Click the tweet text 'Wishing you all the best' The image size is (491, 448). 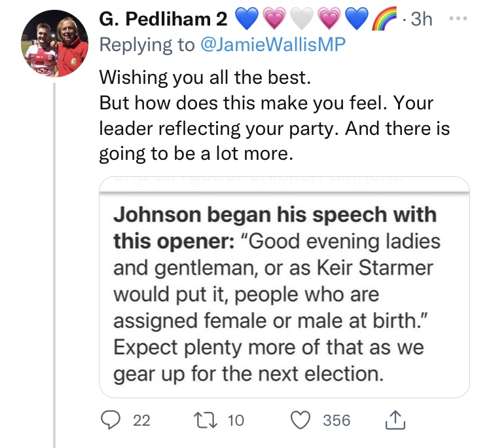point(203,78)
